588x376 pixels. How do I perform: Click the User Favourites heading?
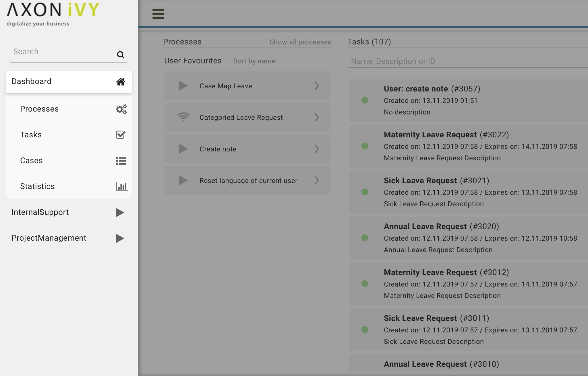click(x=193, y=61)
